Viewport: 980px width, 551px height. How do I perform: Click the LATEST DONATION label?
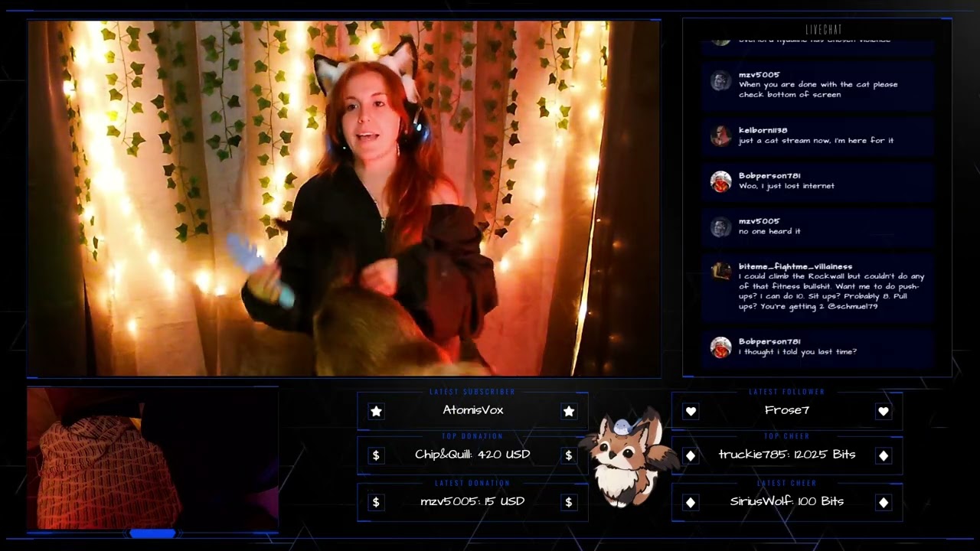point(472,484)
